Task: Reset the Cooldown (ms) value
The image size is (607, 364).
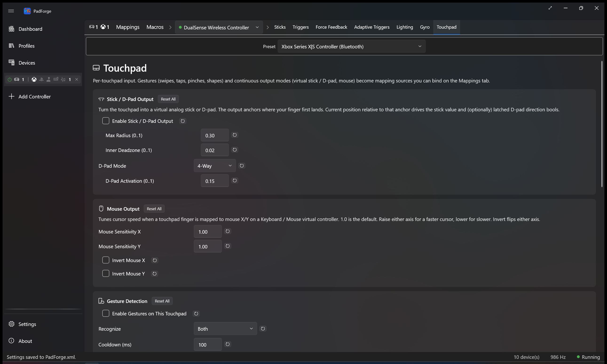Action: click(x=228, y=344)
